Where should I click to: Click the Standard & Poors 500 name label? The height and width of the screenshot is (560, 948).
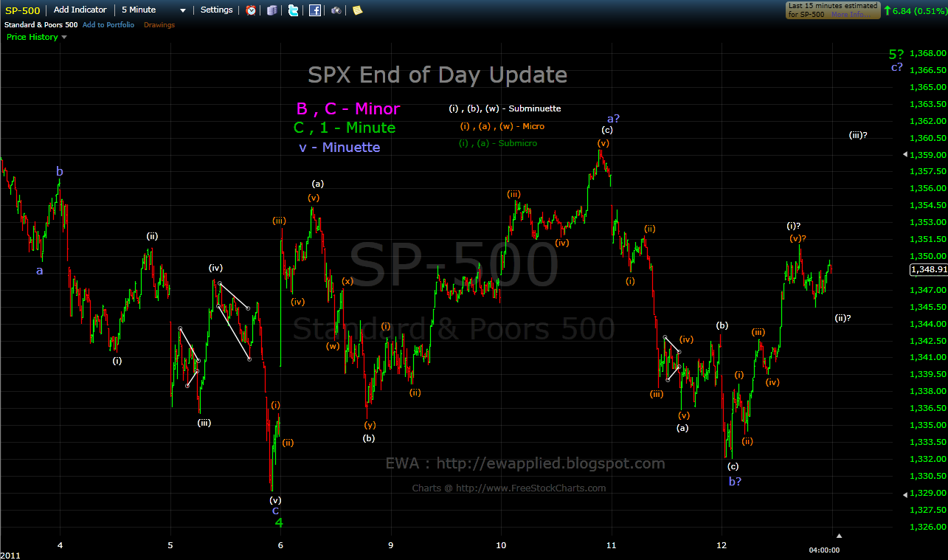point(40,25)
